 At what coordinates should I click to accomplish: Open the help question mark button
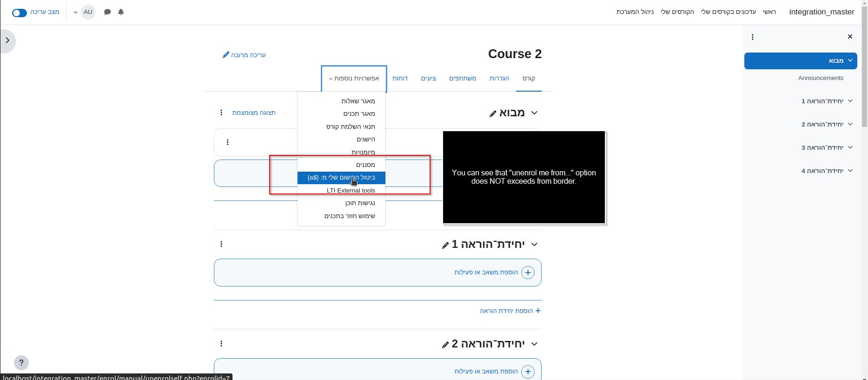click(x=21, y=363)
